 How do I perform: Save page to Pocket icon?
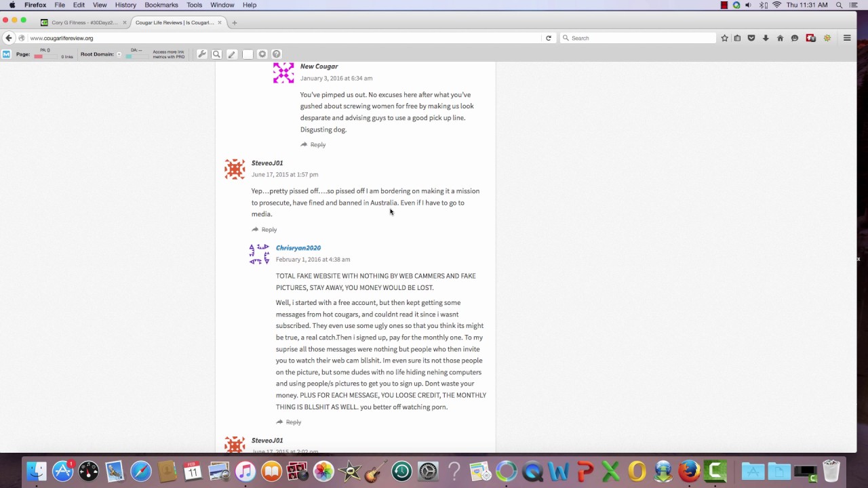751,38
